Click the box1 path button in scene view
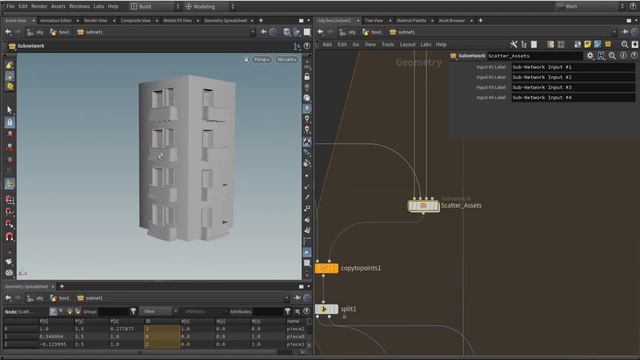Image resolution: width=640 pixels, height=360 pixels. pyautogui.click(x=60, y=32)
